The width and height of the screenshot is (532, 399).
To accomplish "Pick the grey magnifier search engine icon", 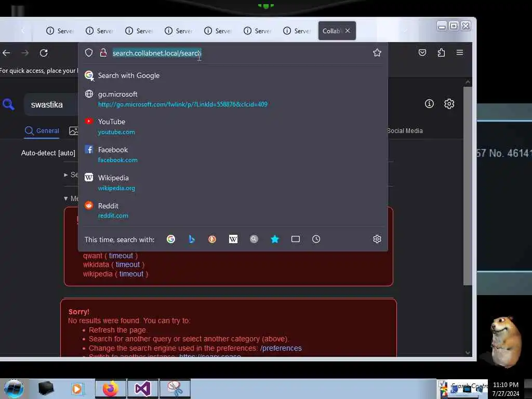I will click(254, 239).
